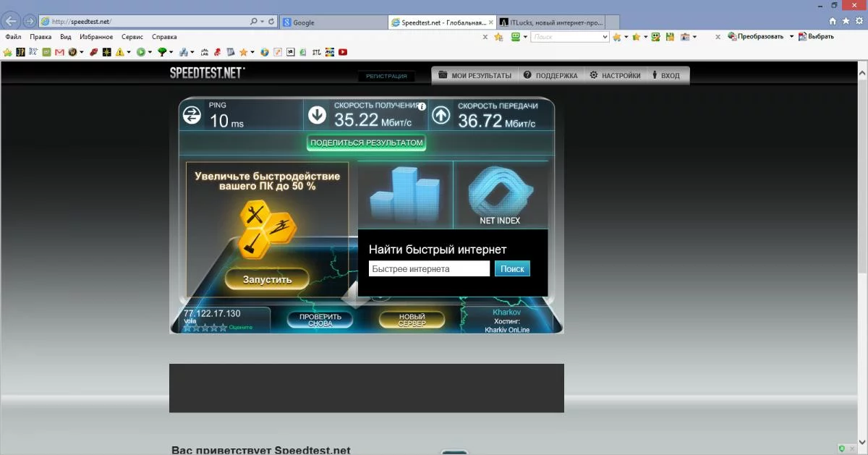Click the Поделиться результатом button
The width and height of the screenshot is (868, 455).
366,143
